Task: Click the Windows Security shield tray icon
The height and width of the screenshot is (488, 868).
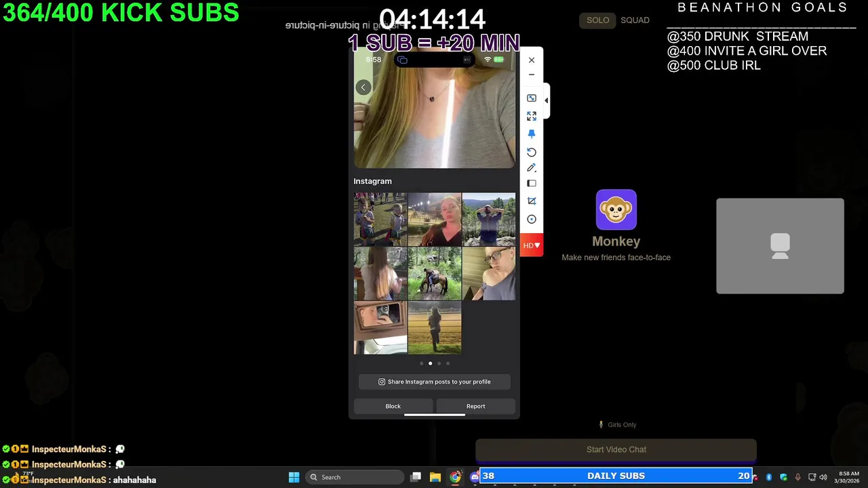Action: click(x=783, y=477)
